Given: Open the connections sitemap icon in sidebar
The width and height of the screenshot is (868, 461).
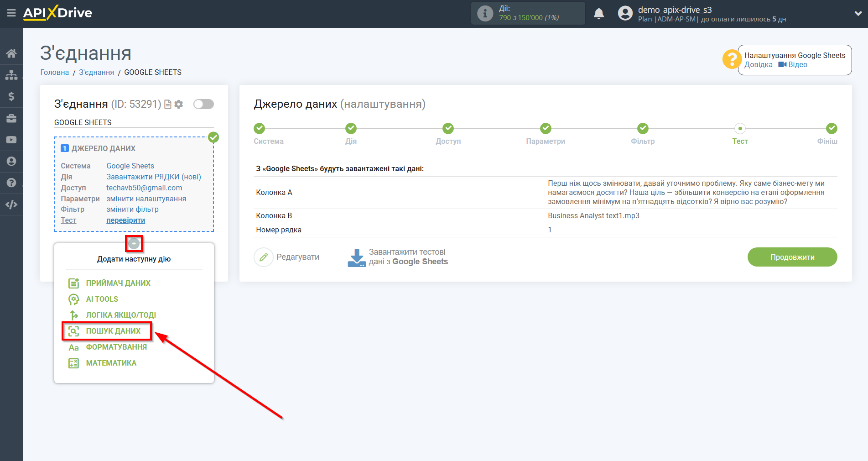Looking at the screenshot, I should click(x=11, y=75).
